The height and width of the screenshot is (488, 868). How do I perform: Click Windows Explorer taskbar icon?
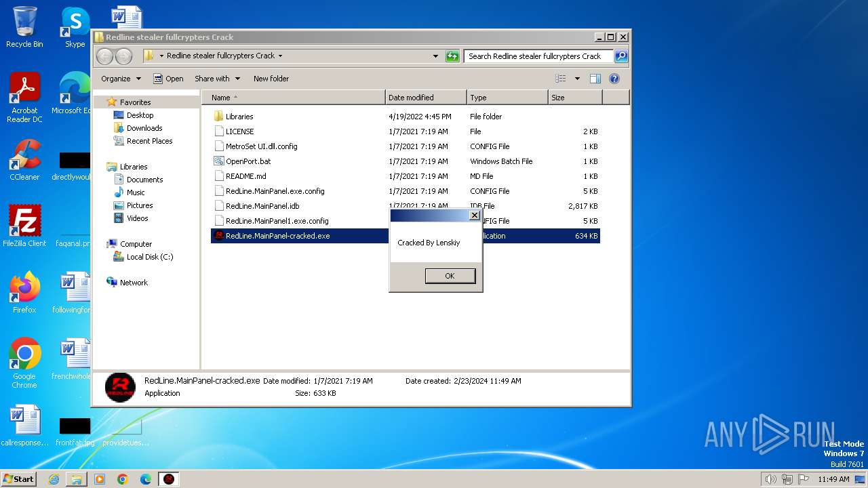tap(77, 479)
